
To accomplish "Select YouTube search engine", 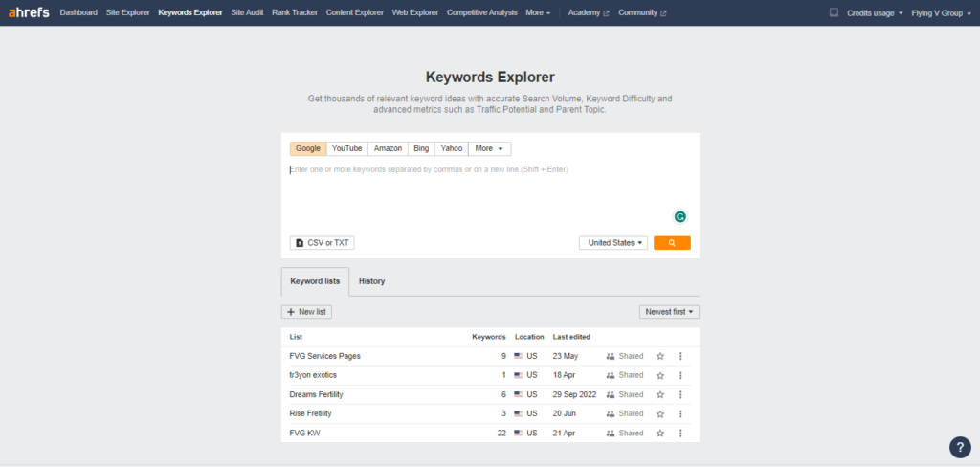I will tap(346, 148).
